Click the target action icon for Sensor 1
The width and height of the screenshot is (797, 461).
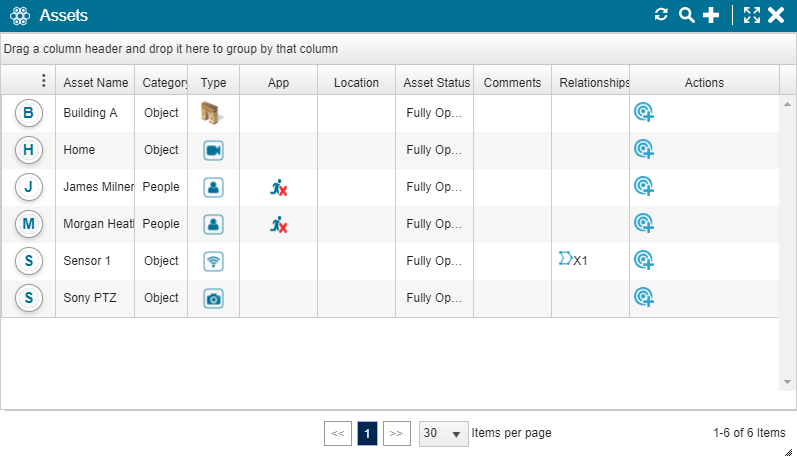[x=644, y=261]
